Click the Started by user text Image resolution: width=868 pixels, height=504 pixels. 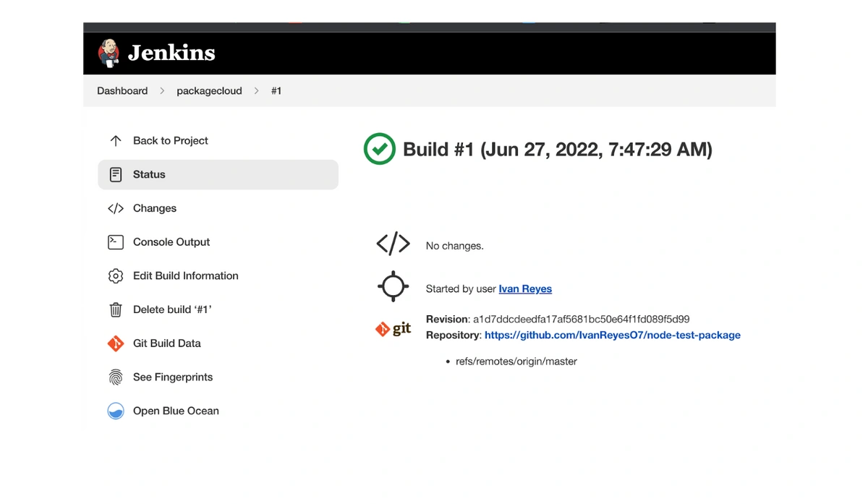[461, 289]
